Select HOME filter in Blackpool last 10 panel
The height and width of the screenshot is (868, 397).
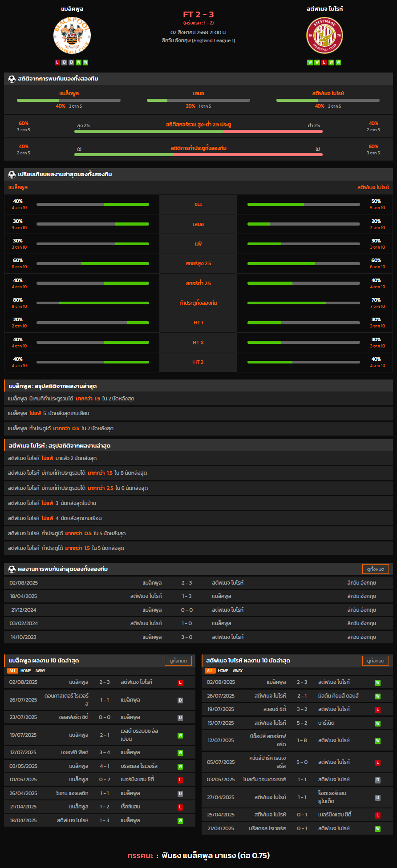(26, 670)
